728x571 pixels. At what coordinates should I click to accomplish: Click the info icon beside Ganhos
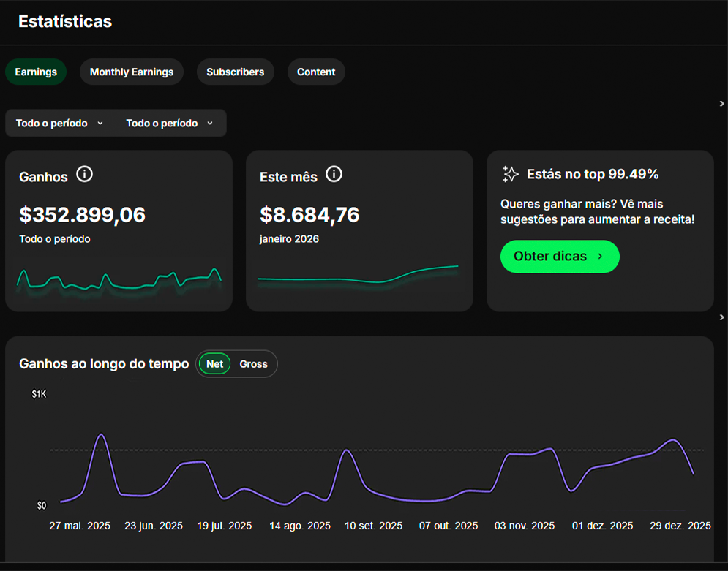pyautogui.click(x=85, y=175)
